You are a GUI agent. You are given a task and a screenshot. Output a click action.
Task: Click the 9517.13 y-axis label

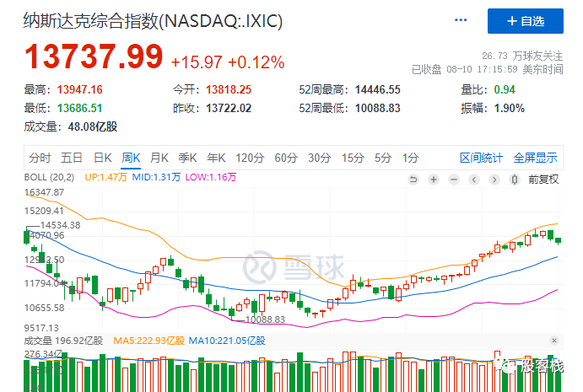click(x=41, y=328)
